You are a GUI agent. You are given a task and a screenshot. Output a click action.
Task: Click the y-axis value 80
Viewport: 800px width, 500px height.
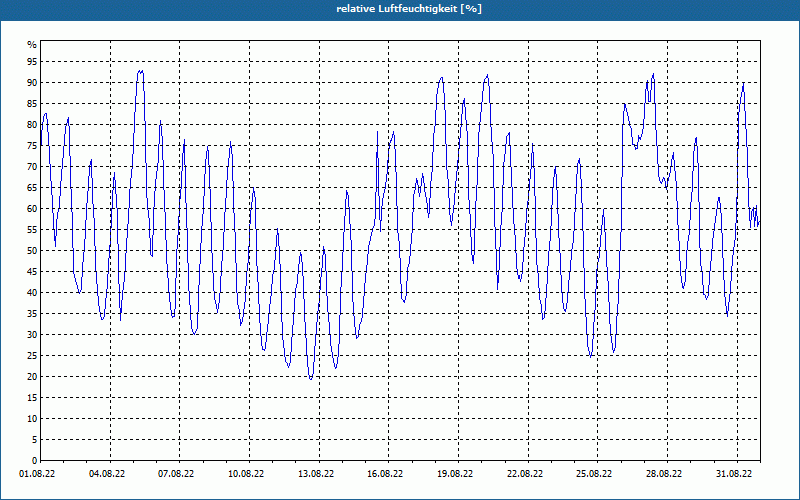(x=32, y=124)
